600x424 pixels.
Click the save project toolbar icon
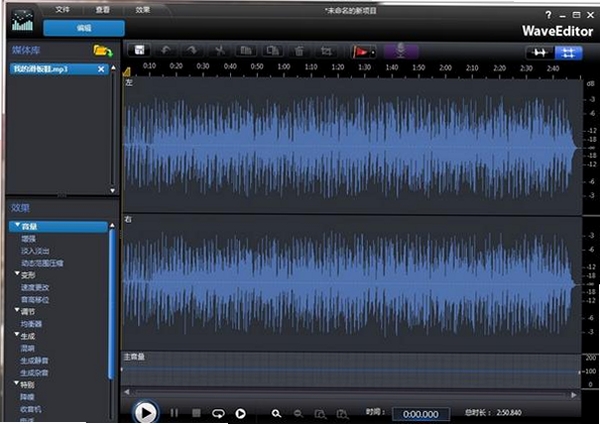[139, 51]
